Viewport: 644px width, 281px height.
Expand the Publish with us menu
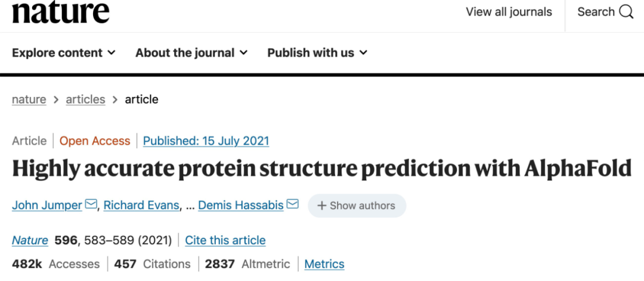click(317, 53)
